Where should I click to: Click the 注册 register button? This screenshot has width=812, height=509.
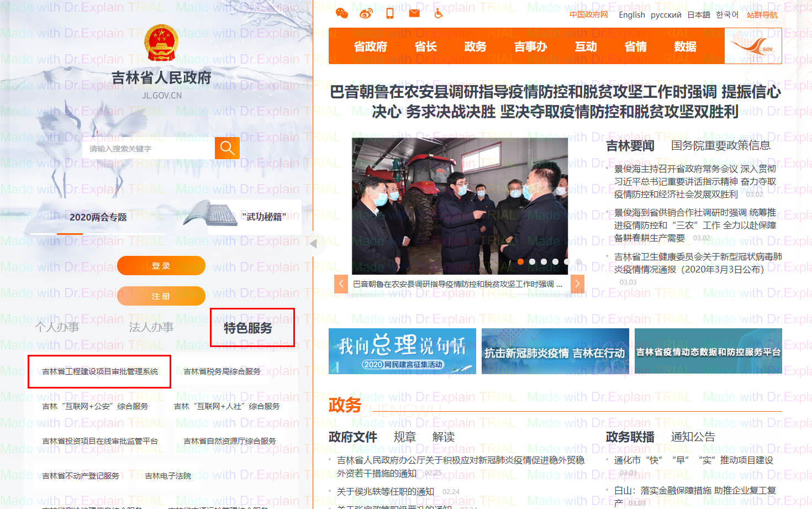coord(161,296)
